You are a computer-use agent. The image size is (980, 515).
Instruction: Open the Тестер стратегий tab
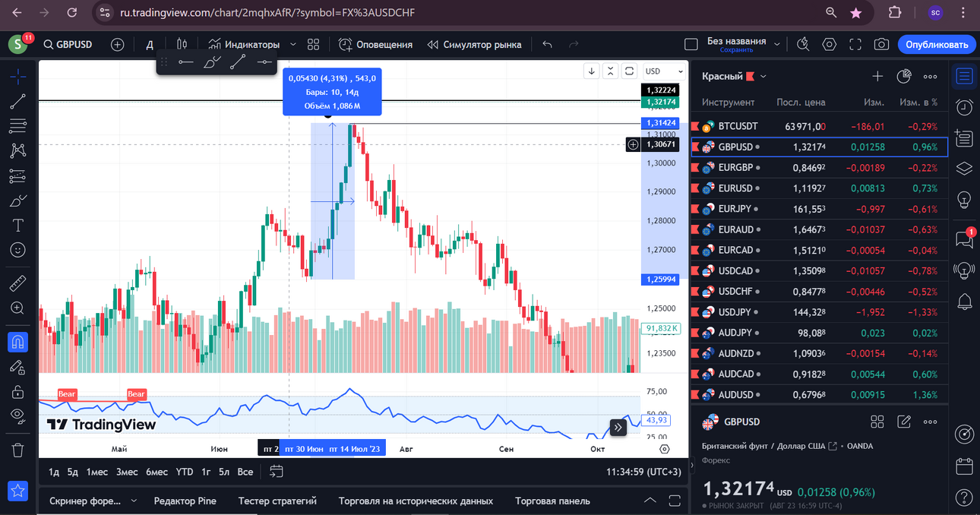tap(277, 501)
